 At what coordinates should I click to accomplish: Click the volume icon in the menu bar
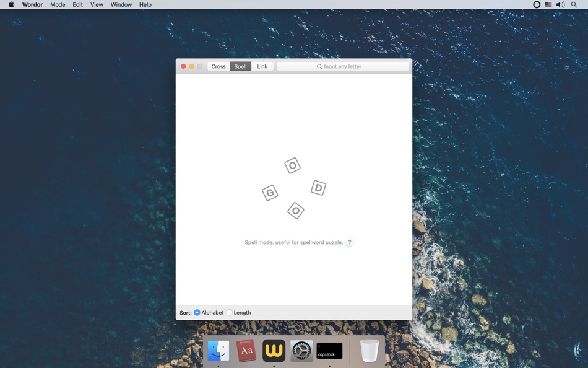[x=560, y=4]
